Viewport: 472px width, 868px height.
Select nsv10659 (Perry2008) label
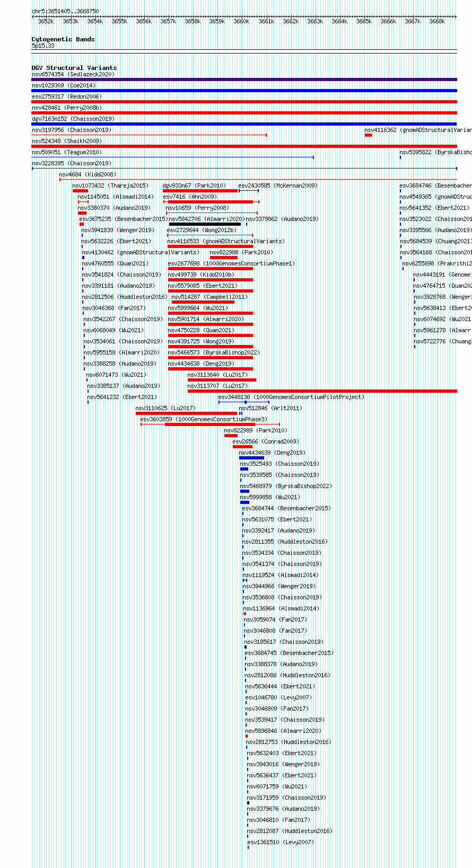[197, 208]
